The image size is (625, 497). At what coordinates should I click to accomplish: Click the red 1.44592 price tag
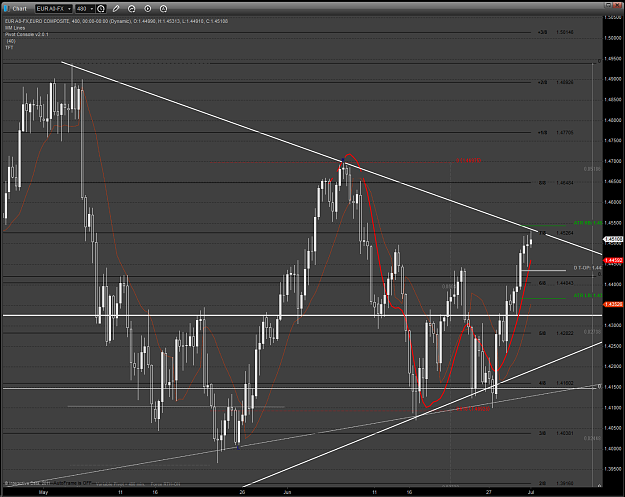pyautogui.click(x=613, y=261)
